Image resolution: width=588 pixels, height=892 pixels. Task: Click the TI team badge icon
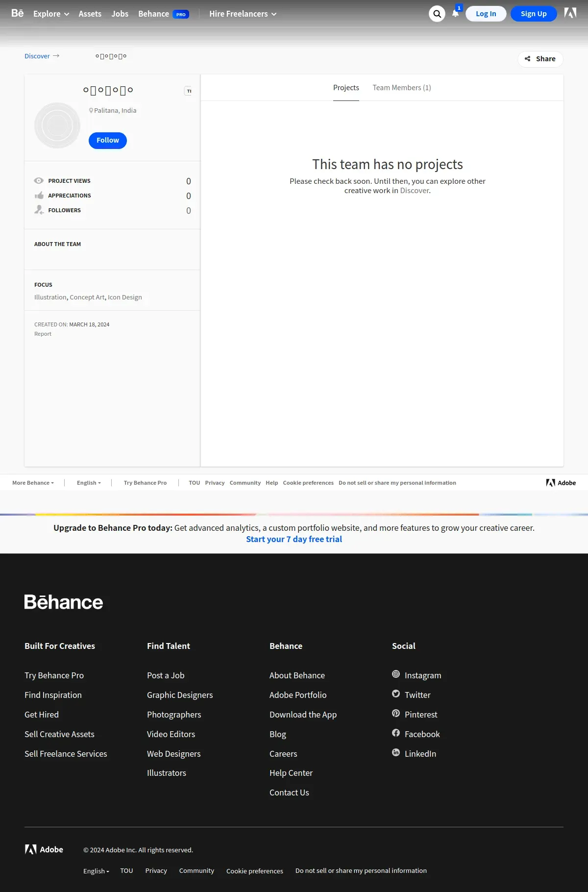(x=189, y=91)
